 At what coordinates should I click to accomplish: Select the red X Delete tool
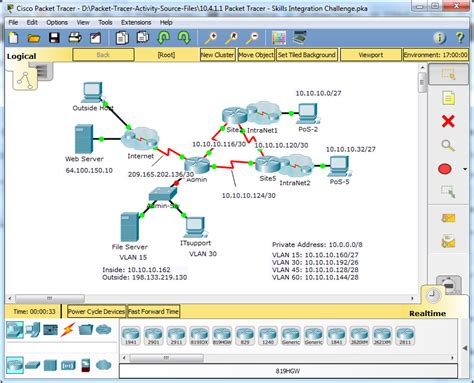(448, 121)
